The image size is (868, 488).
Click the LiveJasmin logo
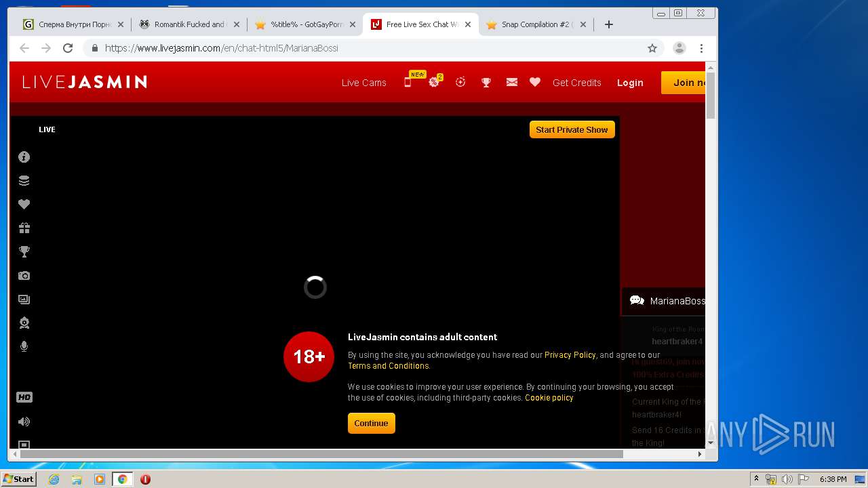[x=85, y=82]
